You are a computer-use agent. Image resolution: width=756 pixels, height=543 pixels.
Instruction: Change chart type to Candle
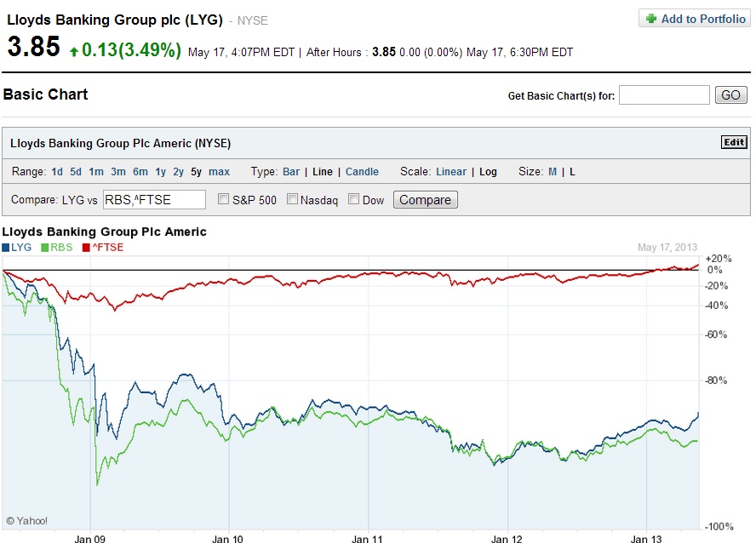point(362,172)
